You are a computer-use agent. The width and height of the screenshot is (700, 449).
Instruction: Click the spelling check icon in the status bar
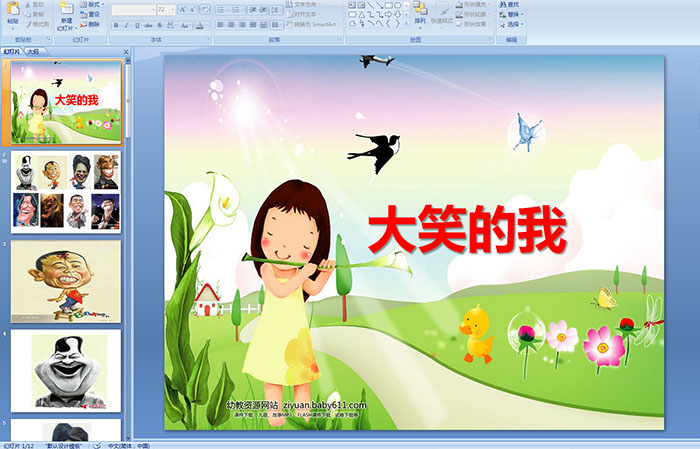(x=96, y=445)
